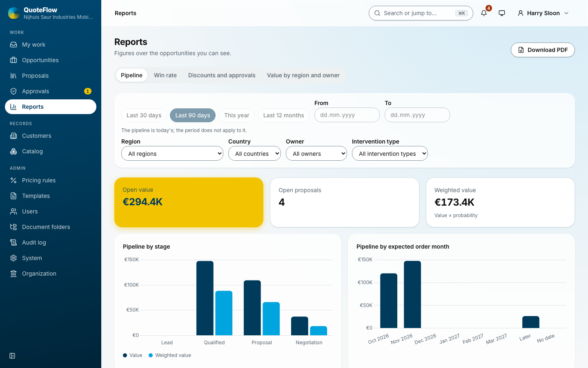Click the Open proposals card
The height and width of the screenshot is (368, 588).
tap(345, 202)
